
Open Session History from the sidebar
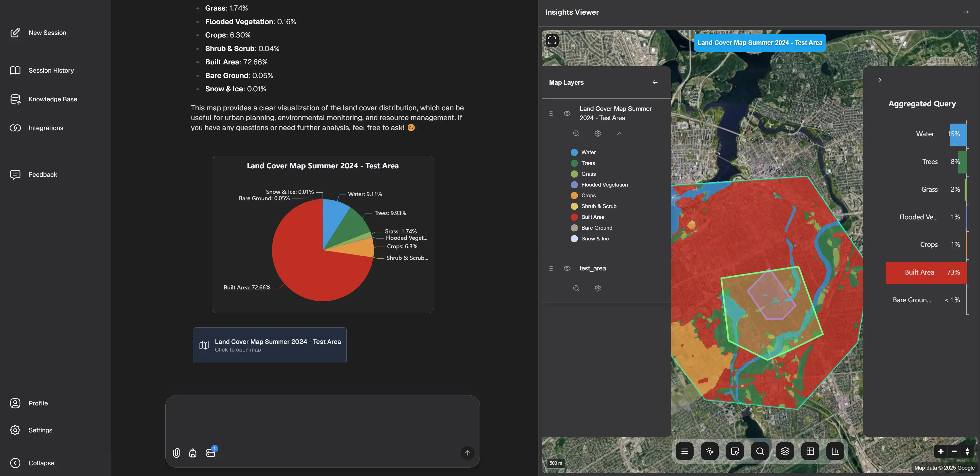(x=51, y=71)
